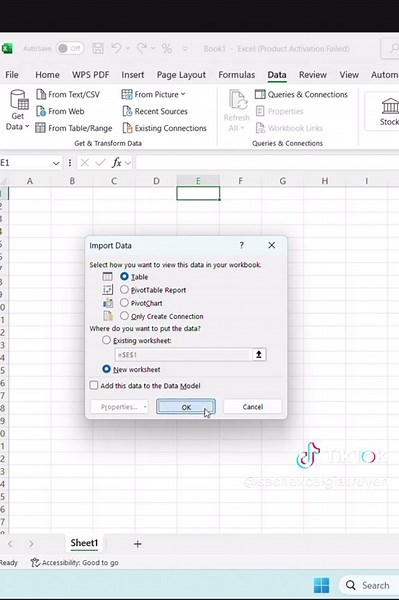Close the Import Data dialog
Image resolution: width=399 pixels, height=600 pixels.
(x=272, y=245)
